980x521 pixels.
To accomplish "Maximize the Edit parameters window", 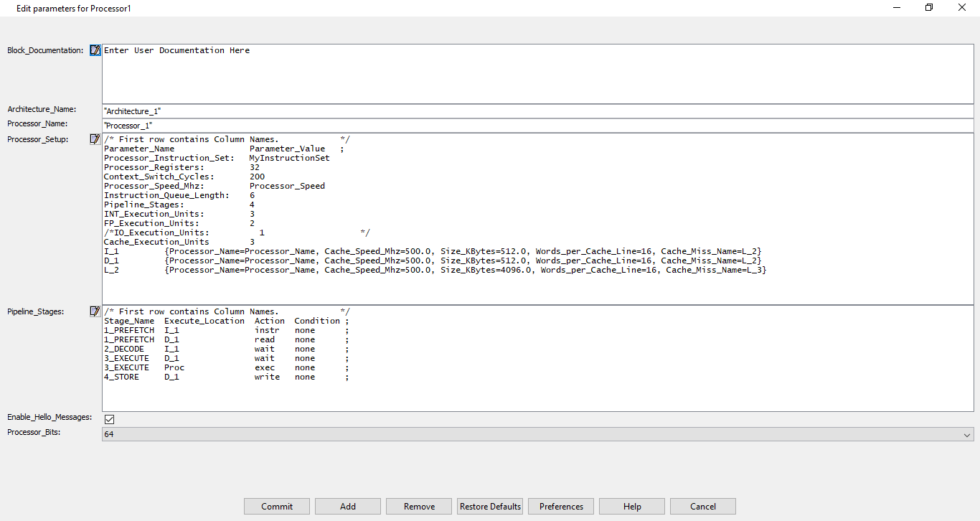I will pos(929,8).
